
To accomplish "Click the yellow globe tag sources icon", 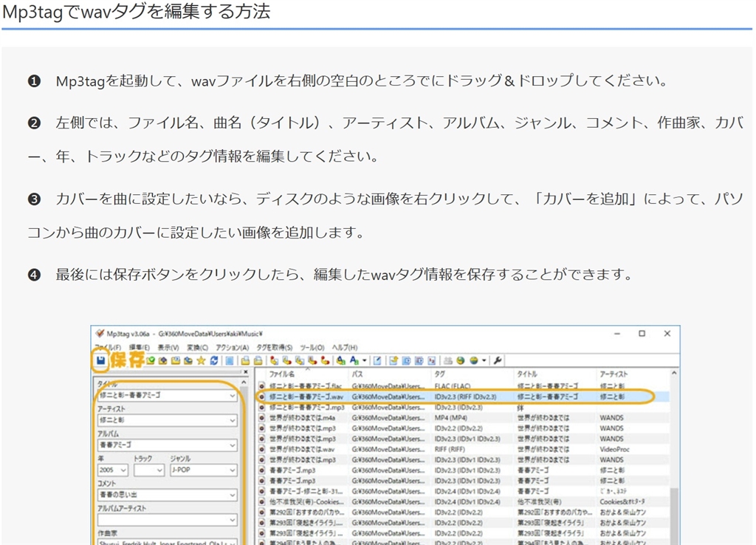I will pos(474,360).
